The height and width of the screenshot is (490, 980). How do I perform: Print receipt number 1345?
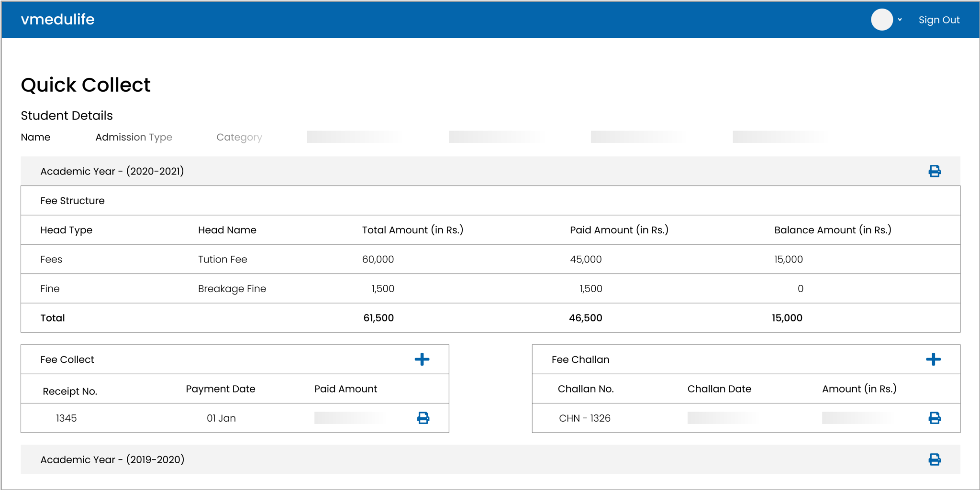coord(423,418)
